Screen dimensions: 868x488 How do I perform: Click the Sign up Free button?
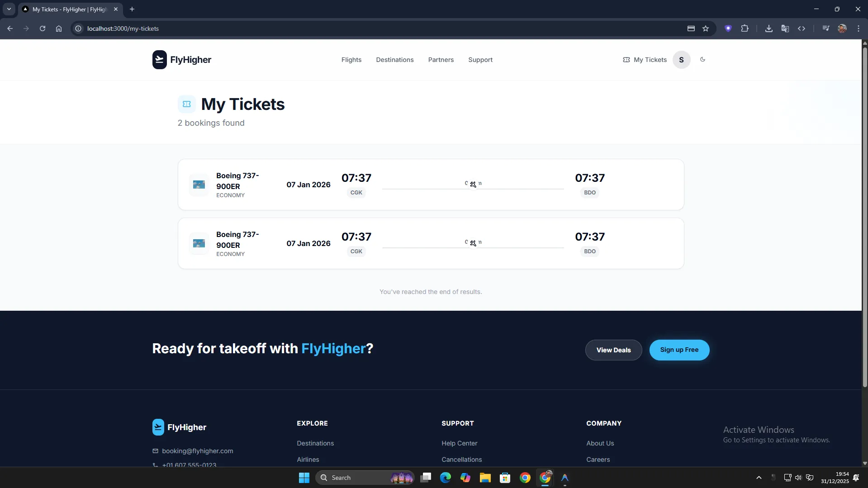pyautogui.click(x=679, y=350)
